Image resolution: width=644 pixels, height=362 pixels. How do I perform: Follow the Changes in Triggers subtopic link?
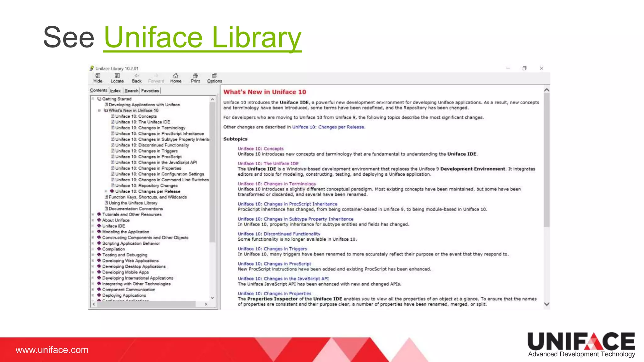click(x=272, y=249)
